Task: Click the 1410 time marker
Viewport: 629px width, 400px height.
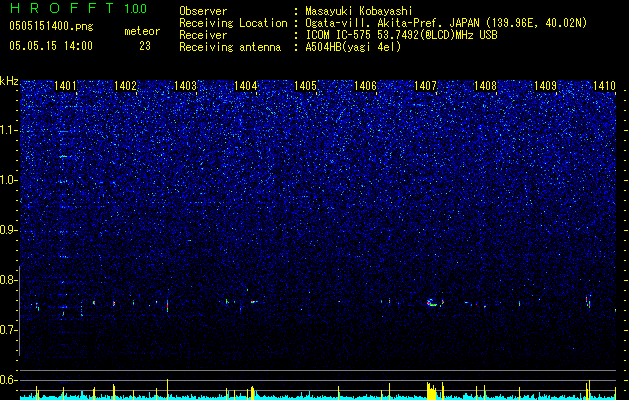Action: [605, 85]
